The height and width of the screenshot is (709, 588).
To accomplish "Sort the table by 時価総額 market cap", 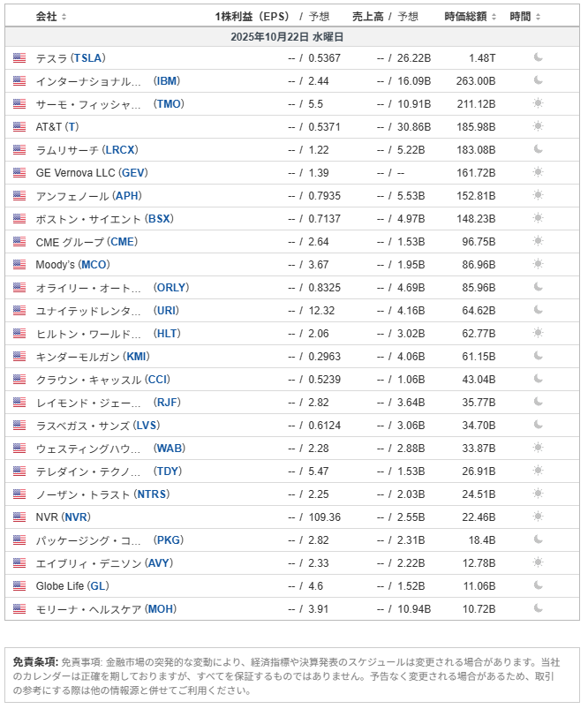I will pyautogui.click(x=471, y=17).
